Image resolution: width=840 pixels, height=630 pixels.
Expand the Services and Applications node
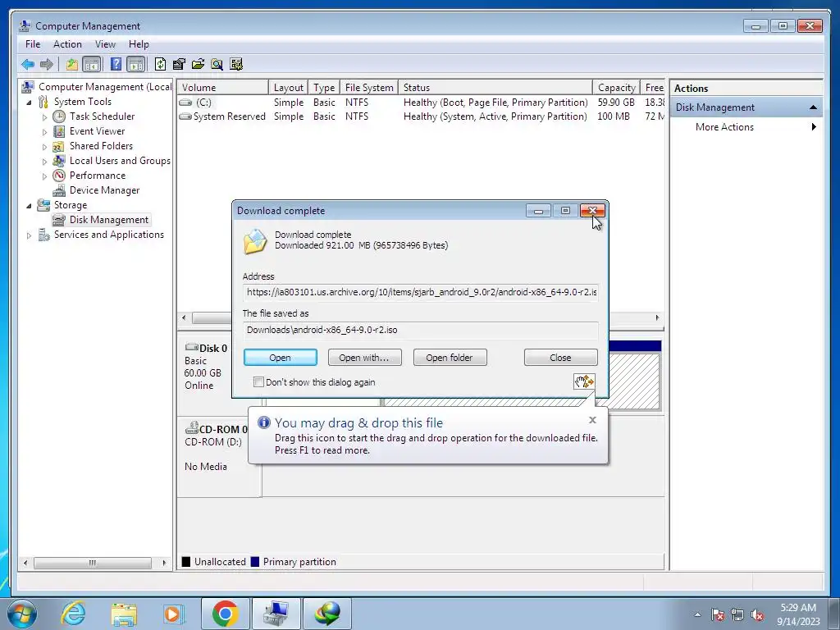click(29, 235)
